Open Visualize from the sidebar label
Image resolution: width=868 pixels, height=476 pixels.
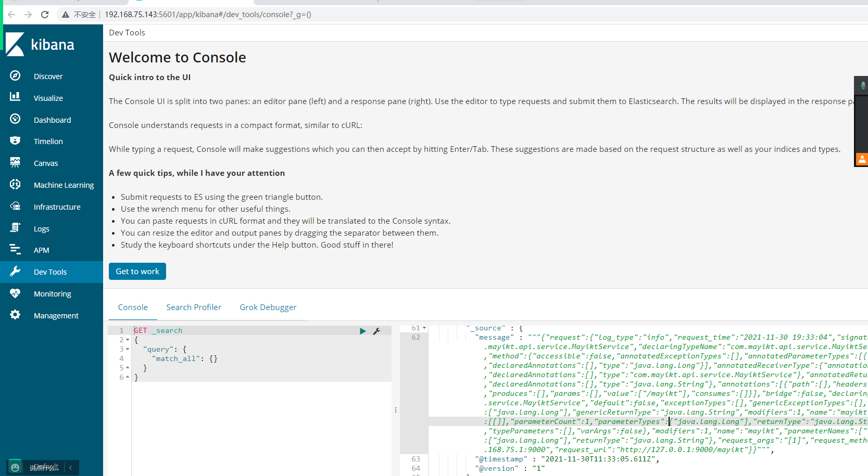[x=48, y=98]
